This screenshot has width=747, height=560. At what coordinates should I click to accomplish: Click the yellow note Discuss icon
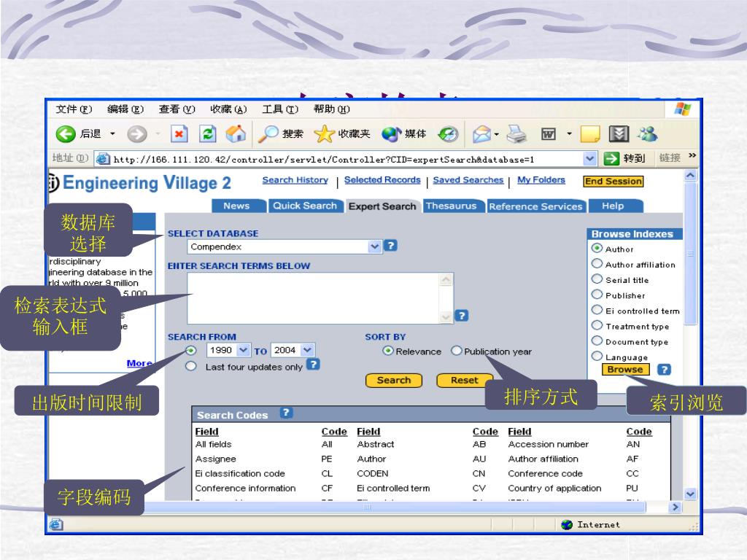click(x=590, y=134)
